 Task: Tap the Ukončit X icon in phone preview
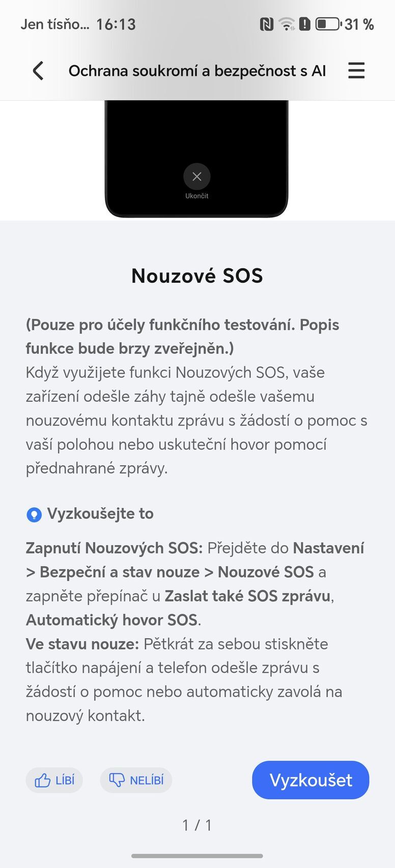[196, 176]
